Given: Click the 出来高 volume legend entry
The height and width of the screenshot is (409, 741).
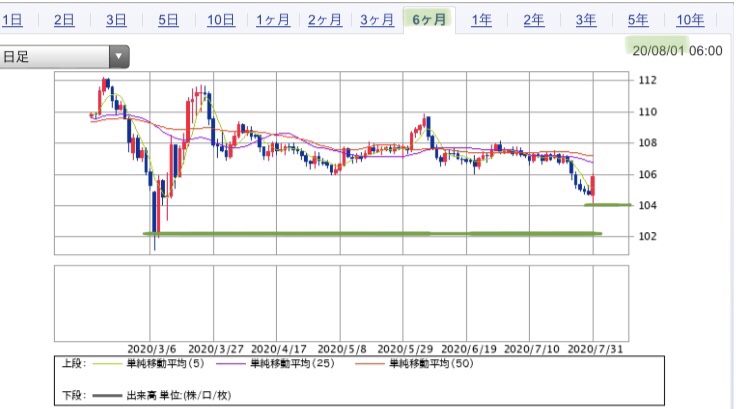Looking at the screenshot, I should (x=162, y=395).
